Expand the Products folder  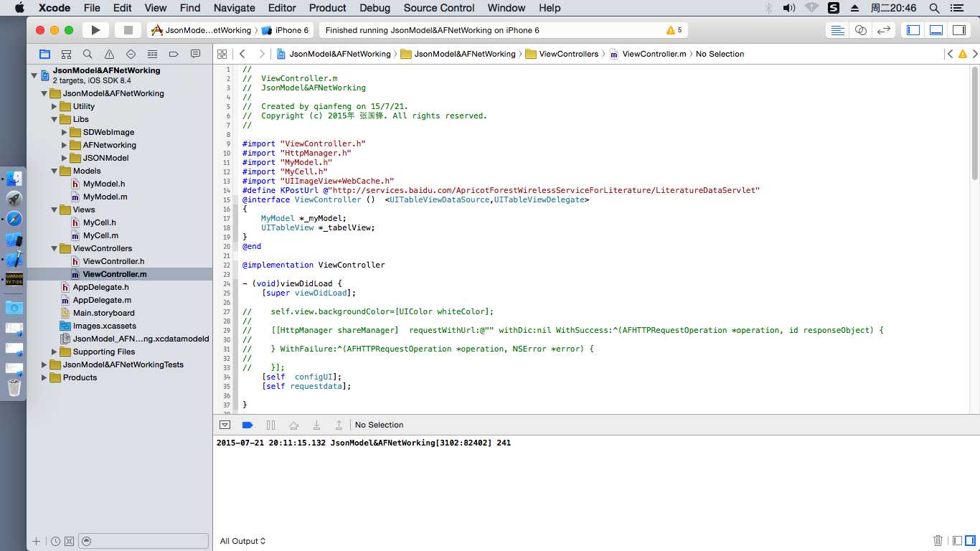click(44, 377)
